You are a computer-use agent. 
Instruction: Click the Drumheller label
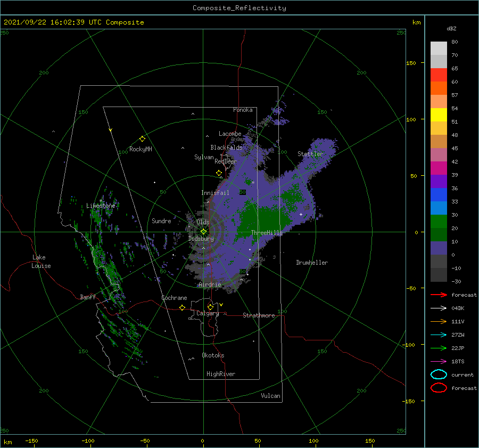point(312,263)
